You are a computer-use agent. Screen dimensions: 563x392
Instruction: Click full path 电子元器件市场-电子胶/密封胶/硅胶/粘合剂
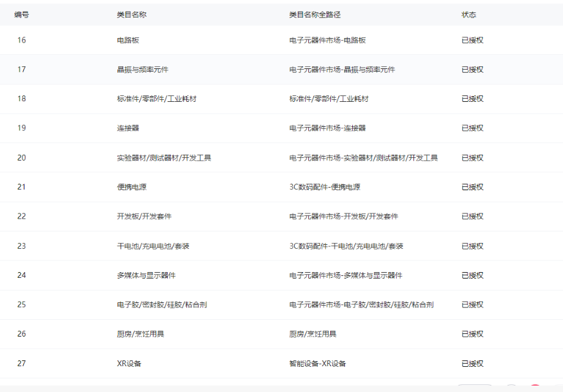362,305
